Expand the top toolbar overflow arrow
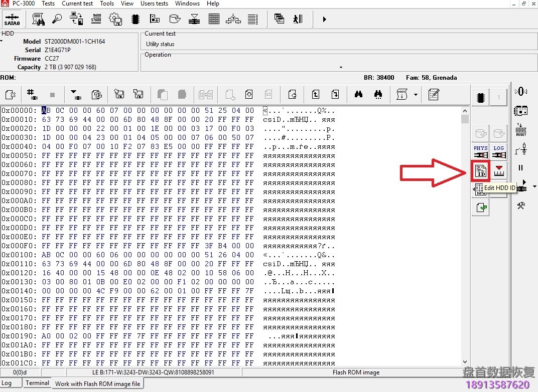The image size is (538, 392). pyautogui.click(x=324, y=20)
